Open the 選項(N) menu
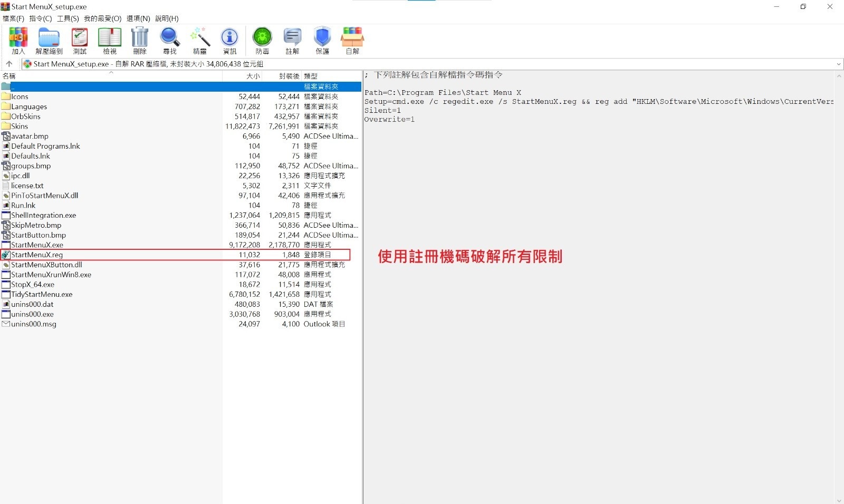This screenshot has height=504, width=844. pos(138,18)
